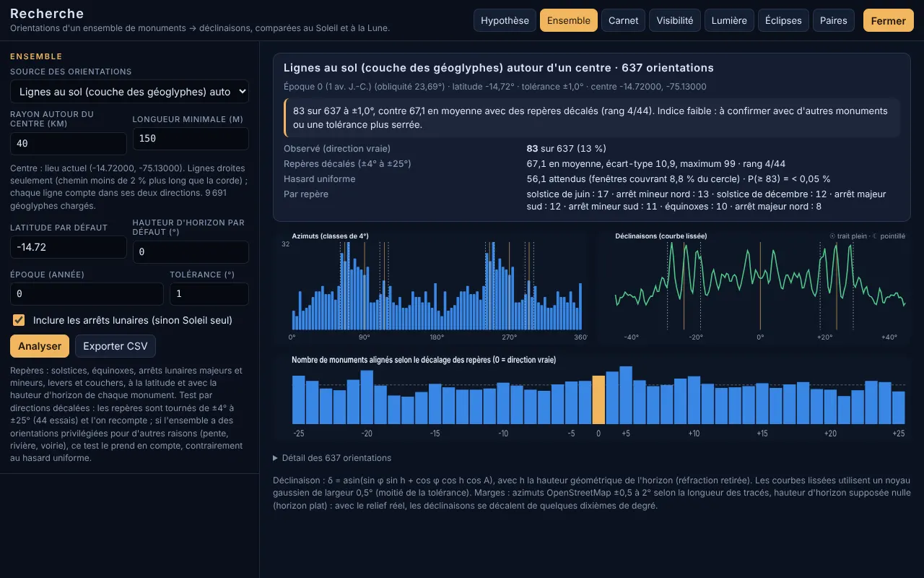Switch to the Éclipses tab

pyautogui.click(x=784, y=20)
